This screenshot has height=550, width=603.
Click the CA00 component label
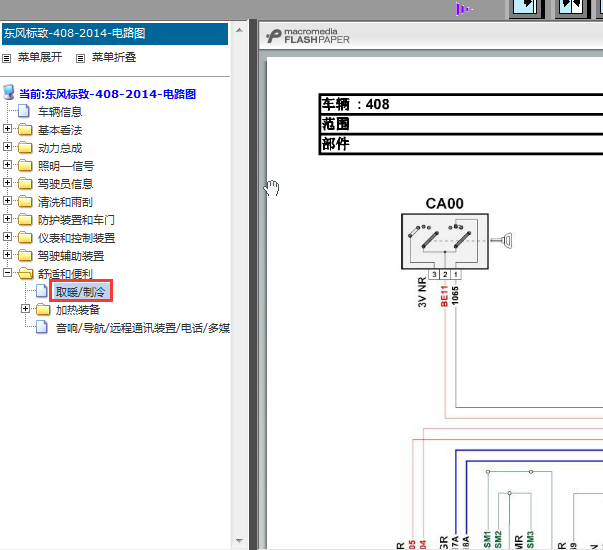445,203
